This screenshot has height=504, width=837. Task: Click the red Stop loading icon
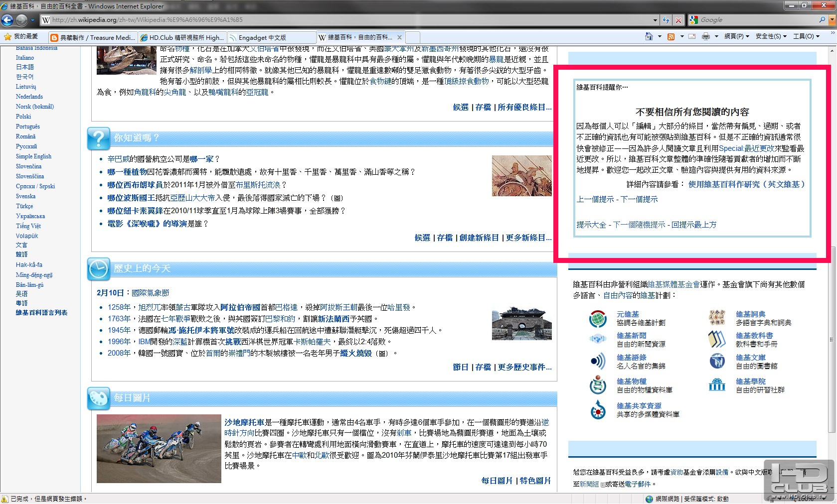coord(678,20)
